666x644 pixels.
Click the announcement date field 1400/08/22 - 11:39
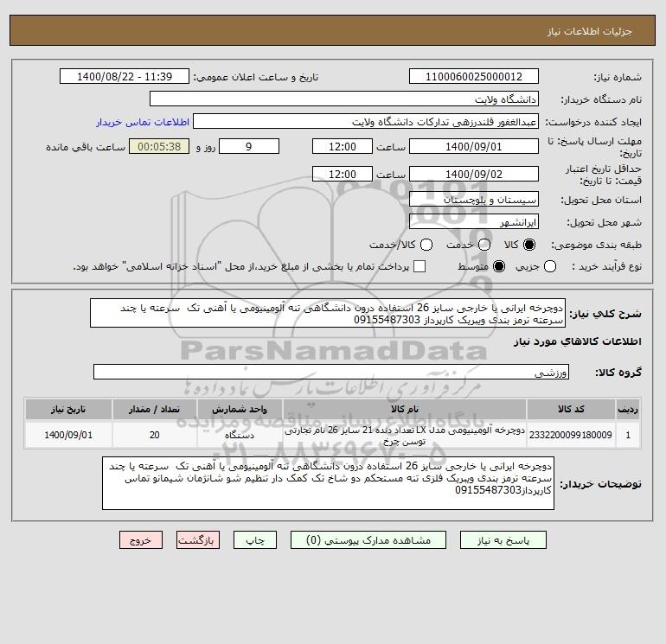125,76
